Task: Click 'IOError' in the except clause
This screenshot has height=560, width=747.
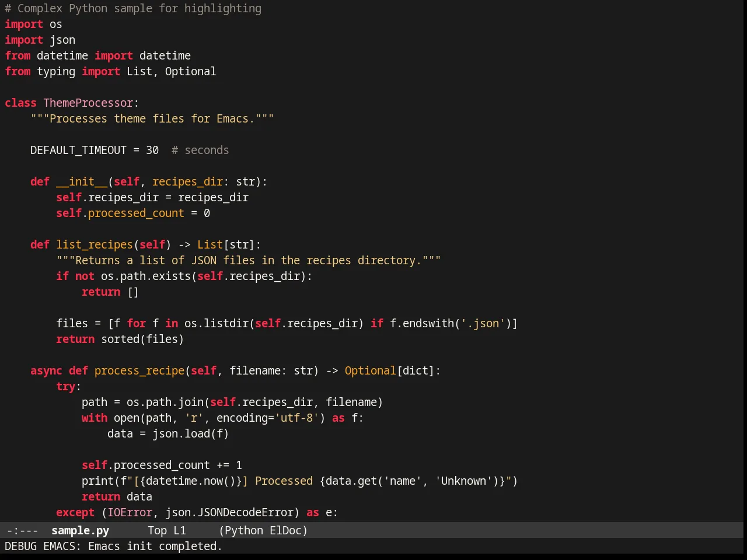Action: tap(130, 512)
